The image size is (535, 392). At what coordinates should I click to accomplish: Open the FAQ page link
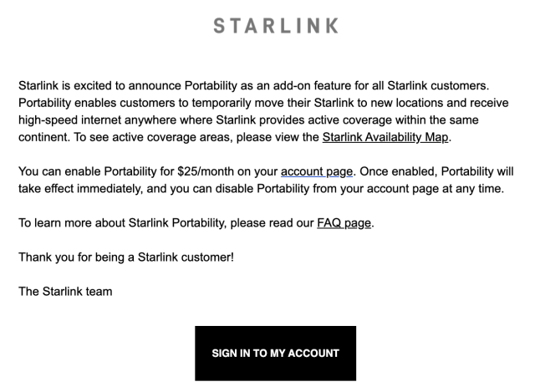coord(344,223)
